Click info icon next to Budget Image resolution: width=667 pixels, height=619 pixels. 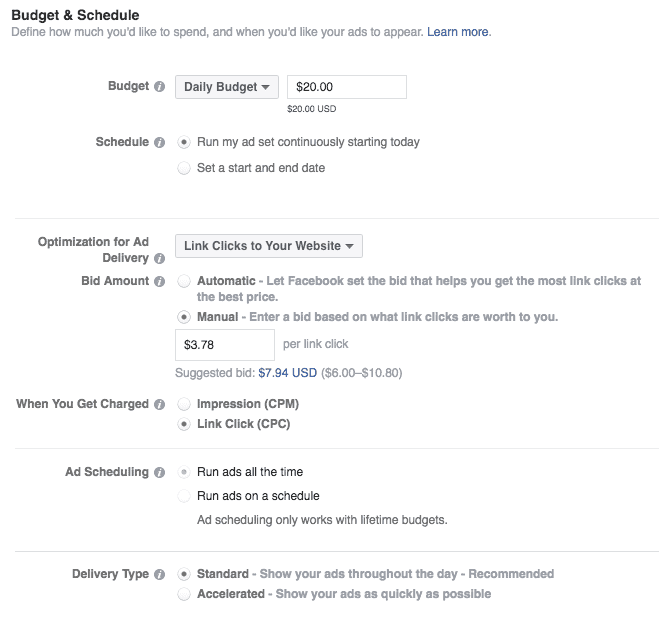(160, 87)
